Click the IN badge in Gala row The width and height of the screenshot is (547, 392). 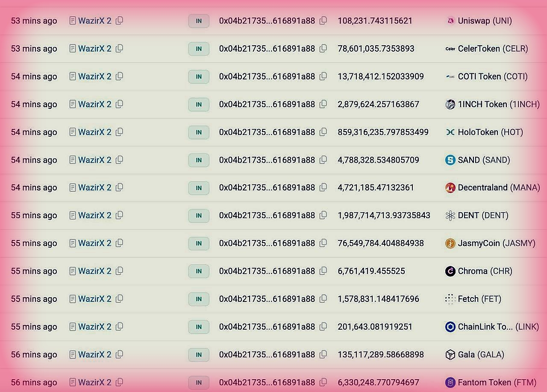[199, 355]
